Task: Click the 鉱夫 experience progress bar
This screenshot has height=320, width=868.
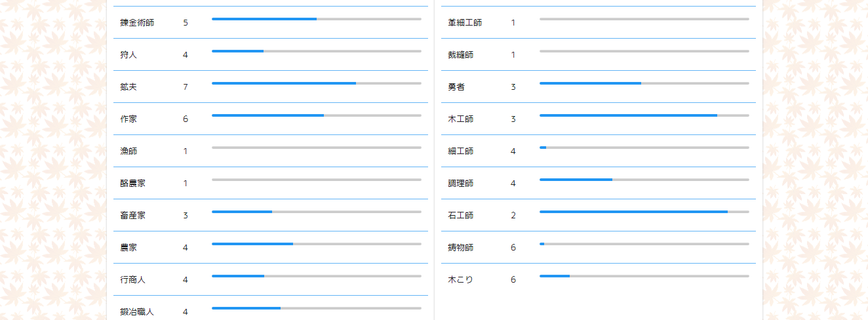Action: coord(317,83)
